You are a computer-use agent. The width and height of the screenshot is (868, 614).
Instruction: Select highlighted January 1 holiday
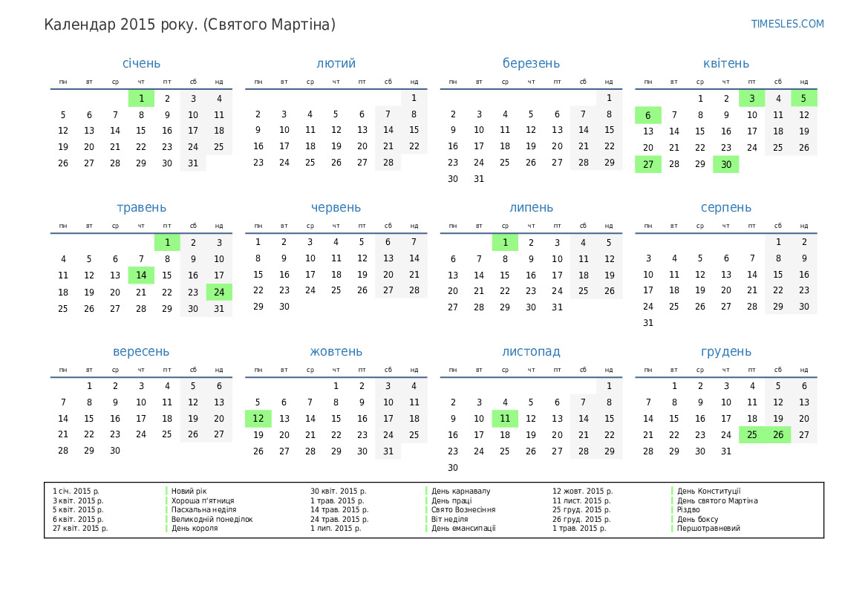pyautogui.click(x=141, y=98)
